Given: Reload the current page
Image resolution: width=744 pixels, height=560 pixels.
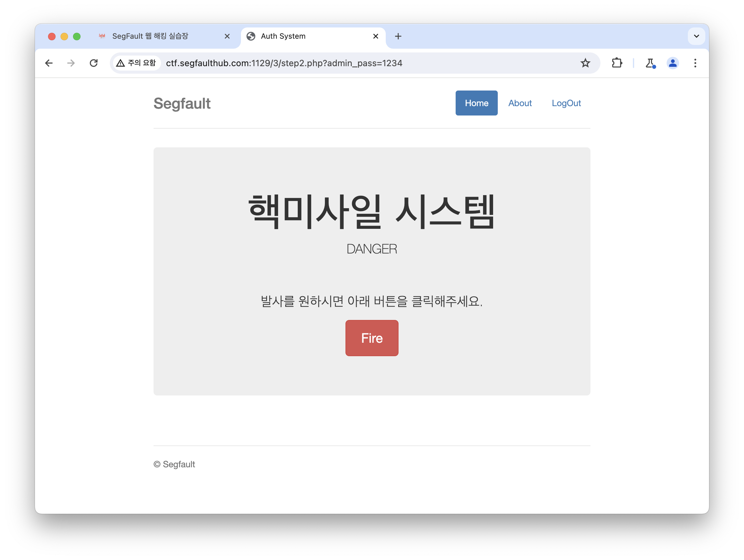Looking at the screenshot, I should [94, 63].
